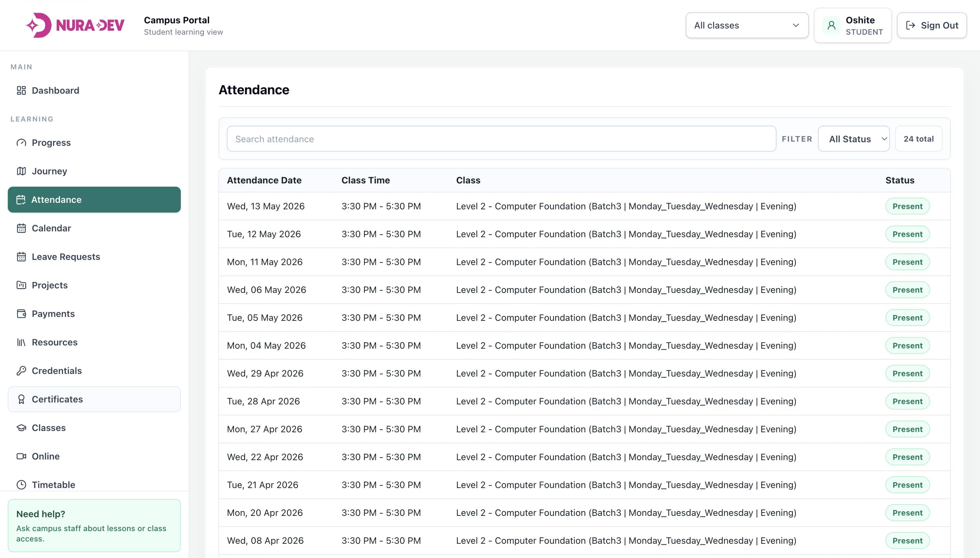Click the 24 total count badge
The height and width of the screenshot is (558, 980).
click(918, 139)
